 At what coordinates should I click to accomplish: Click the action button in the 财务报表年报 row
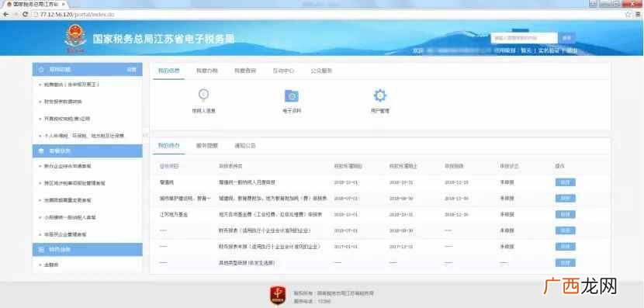point(565,247)
